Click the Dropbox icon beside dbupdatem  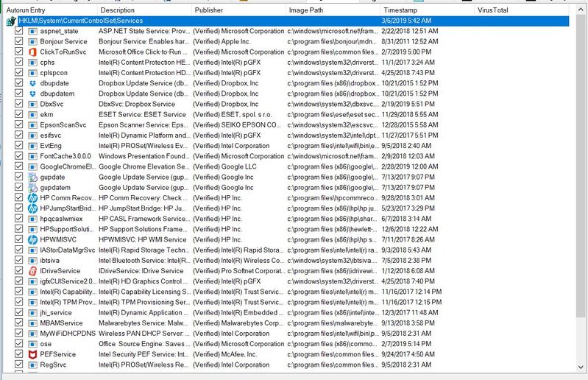click(x=32, y=94)
